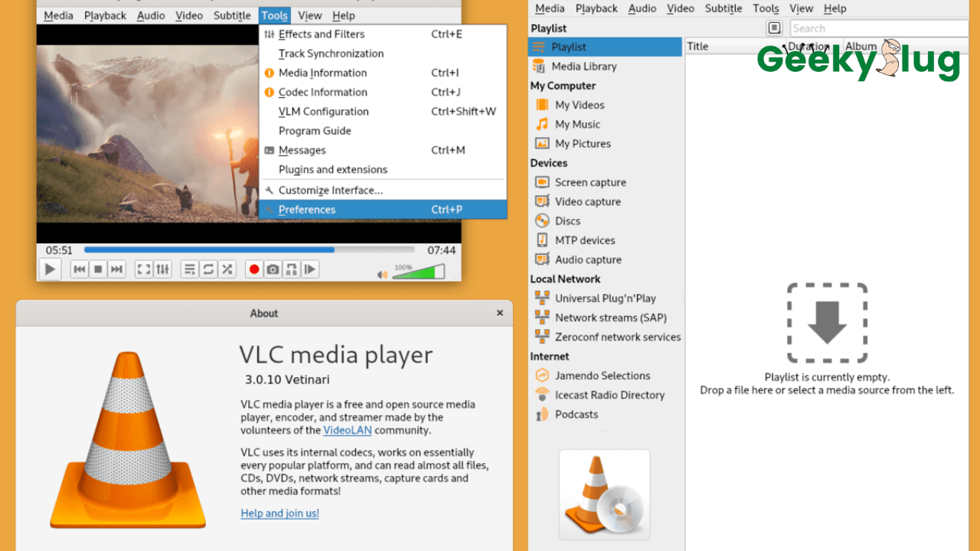Enable random playback order

(227, 269)
